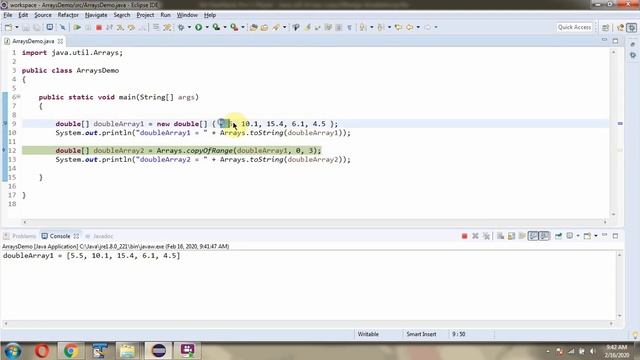Toggle Skip All Breakpoints
640x360 pixels.
(x=62, y=27)
